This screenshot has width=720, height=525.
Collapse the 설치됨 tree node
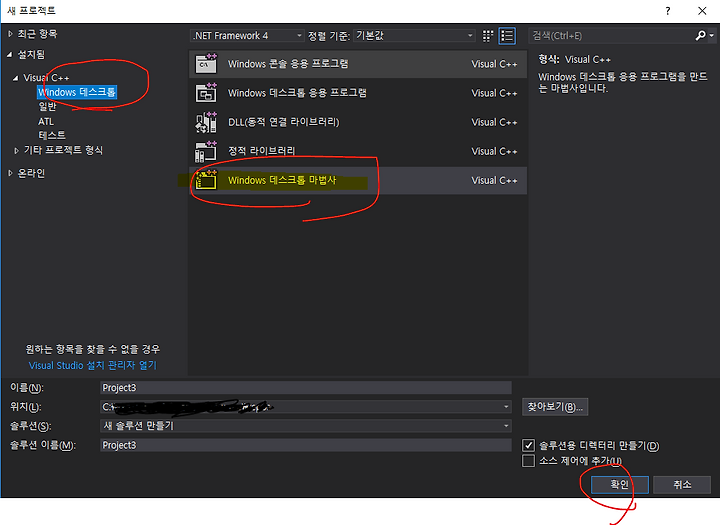tap(10, 55)
